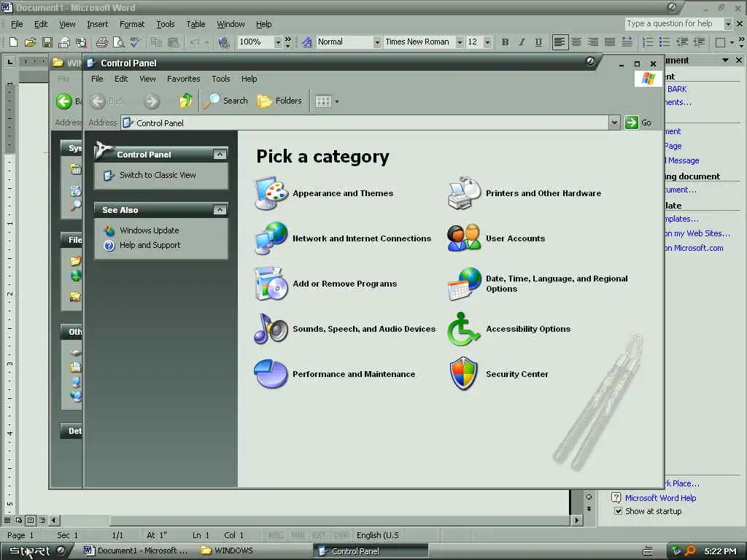The image size is (747, 560).
Task: Click Spelling and Grammar icon in Word
Action: (x=135, y=42)
